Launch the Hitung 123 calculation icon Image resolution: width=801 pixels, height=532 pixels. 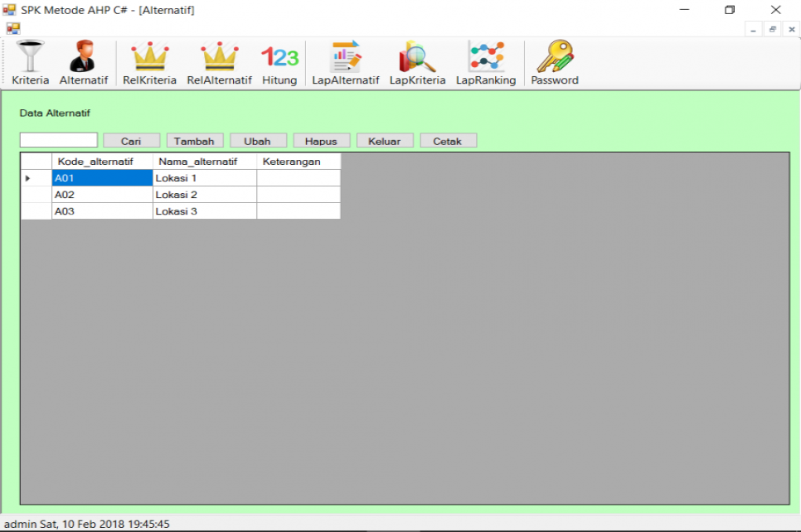[x=279, y=63]
